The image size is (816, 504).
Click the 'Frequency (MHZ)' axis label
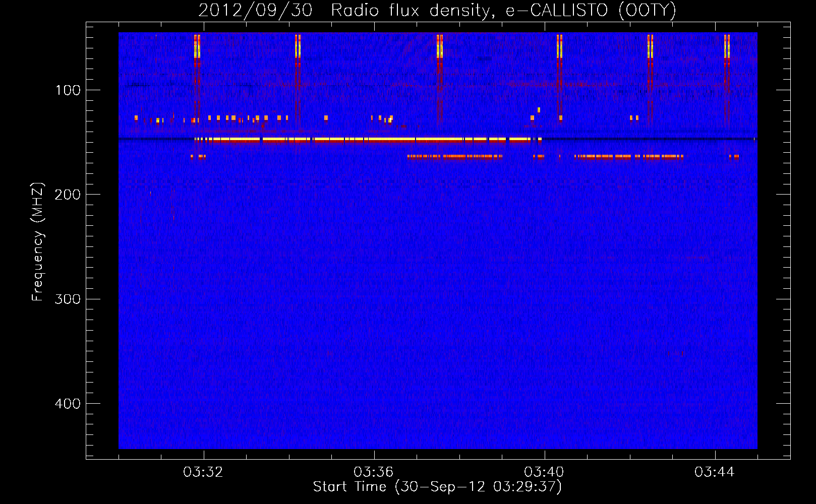click(x=38, y=242)
